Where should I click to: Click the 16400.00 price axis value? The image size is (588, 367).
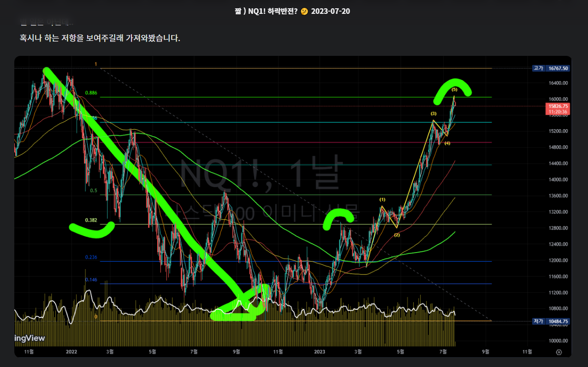[558, 83]
